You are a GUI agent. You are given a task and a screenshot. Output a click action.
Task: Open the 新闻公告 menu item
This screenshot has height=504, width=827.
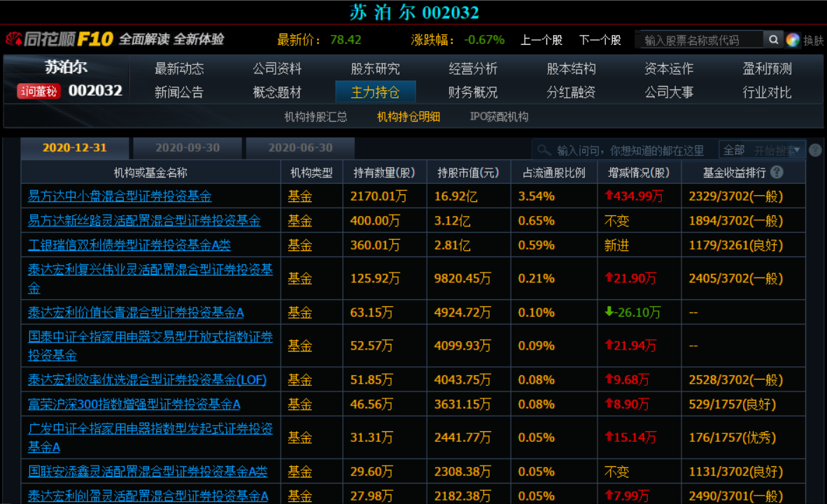(x=179, y=92)
